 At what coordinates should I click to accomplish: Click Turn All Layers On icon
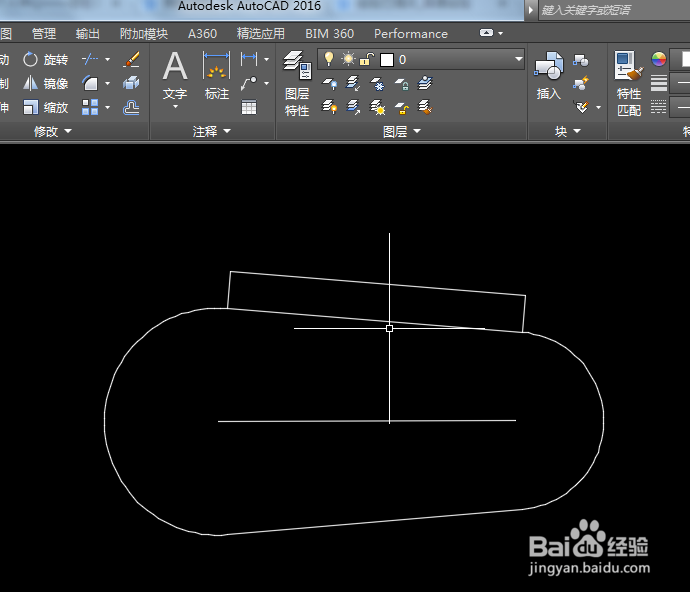pos(330,107)
